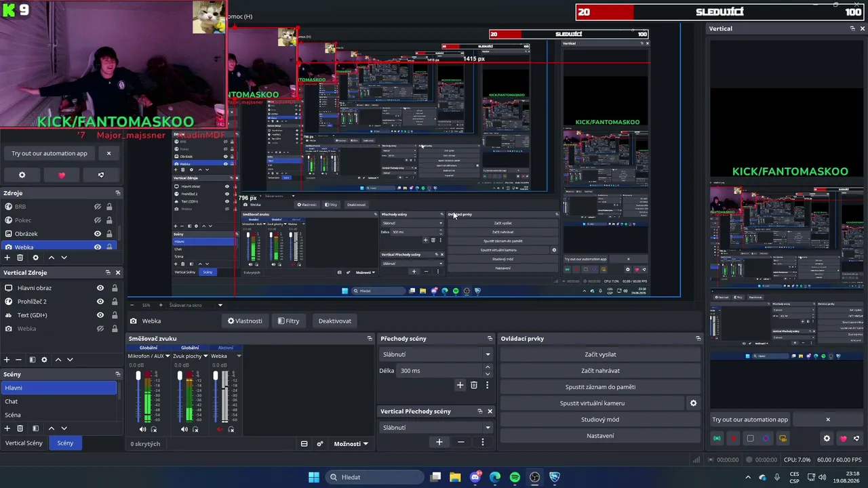The width and height of the screenshot is (868, 488).
Task: Add a scene transition in Přechody scény
Action: [x=460, y=385]
